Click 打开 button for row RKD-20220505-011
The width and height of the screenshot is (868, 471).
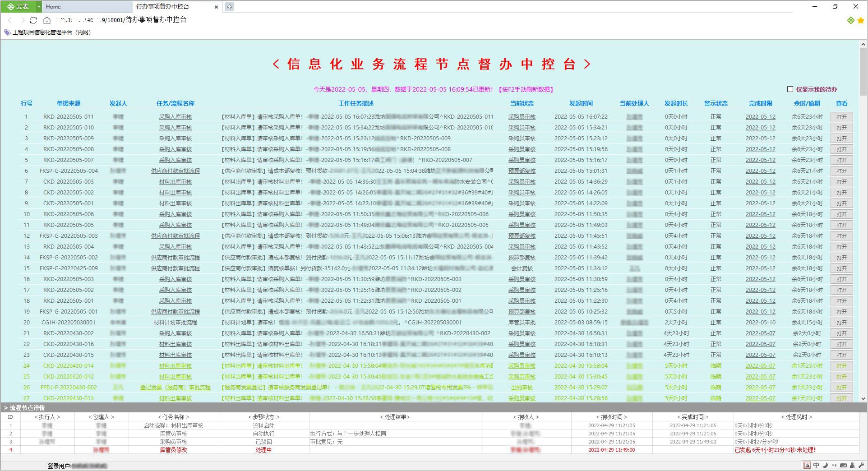tap(842, 117)
